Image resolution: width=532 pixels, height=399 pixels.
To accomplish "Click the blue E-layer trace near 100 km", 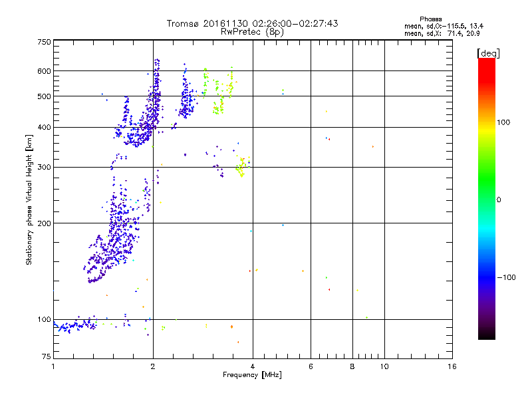I will (x=74, y=326).
